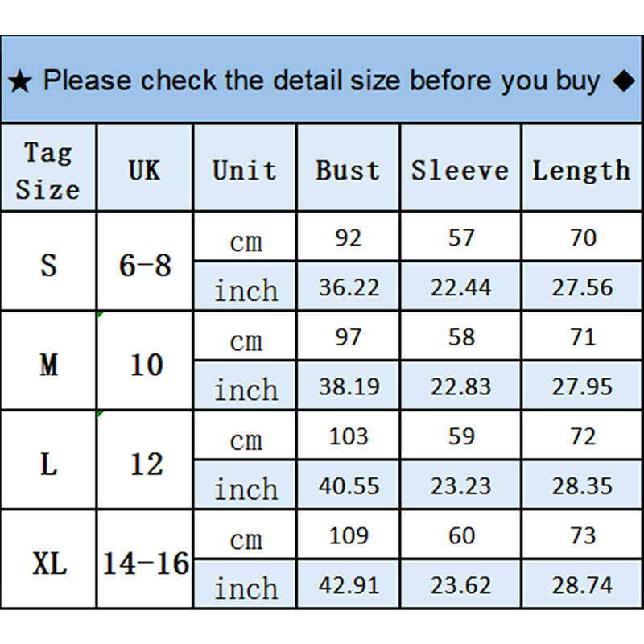This screenshot has height=644, width=644.
Task: Click the "Bust" column header
Action: (348, 170)
